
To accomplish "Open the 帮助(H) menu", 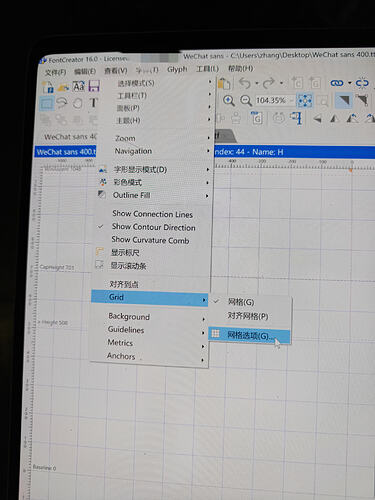I will [x=240, y=68].
